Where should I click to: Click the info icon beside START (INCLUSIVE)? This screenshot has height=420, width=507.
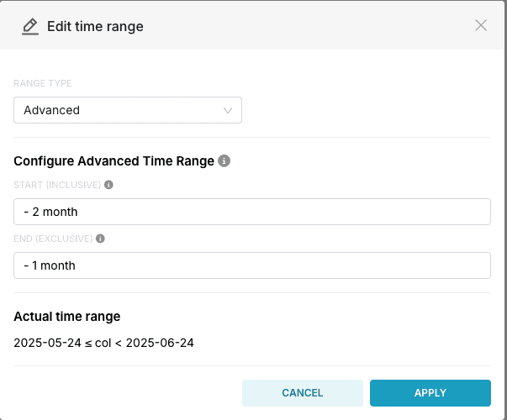pos(108,185)
